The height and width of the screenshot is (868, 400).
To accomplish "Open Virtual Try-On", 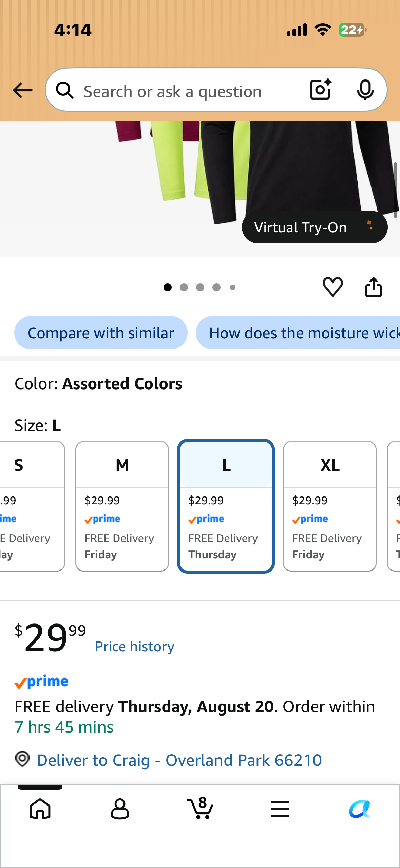I will coord(315,227).
